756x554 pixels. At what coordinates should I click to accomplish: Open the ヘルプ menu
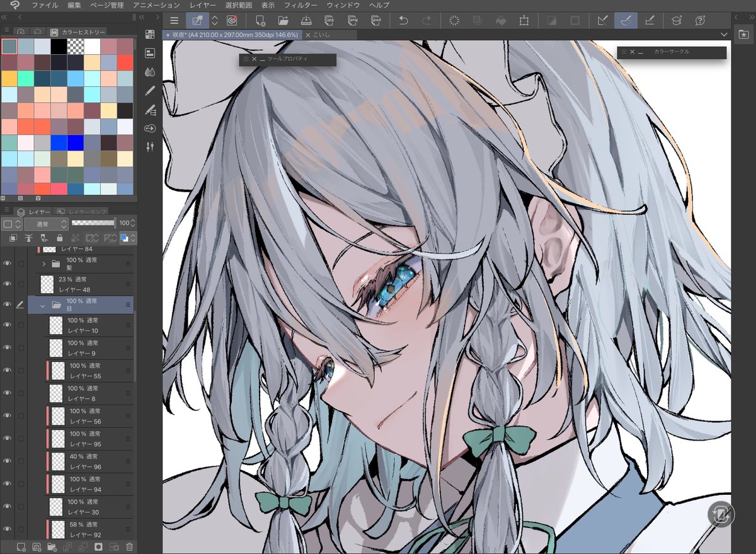click(379, 5)
